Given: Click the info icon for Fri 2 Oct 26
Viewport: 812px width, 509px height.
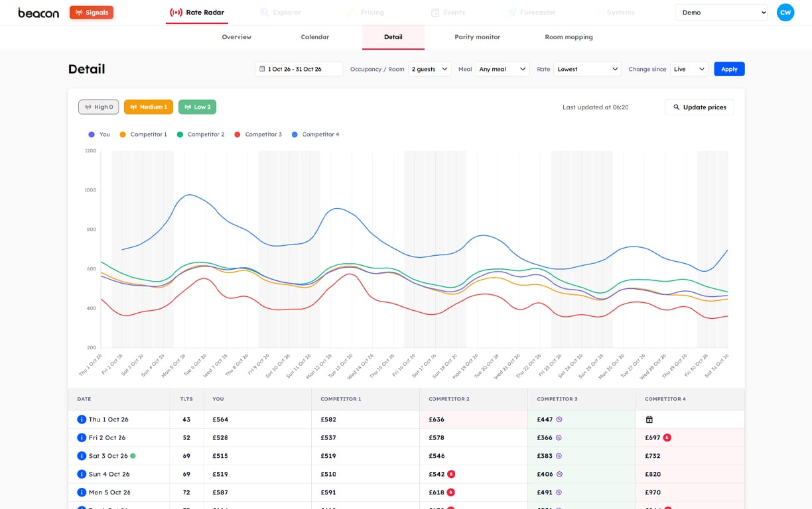Looking at the screenshot, I should [x=82, y=437].
